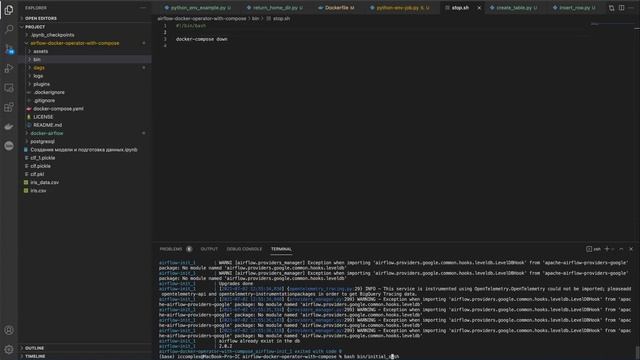Screen dimensions: 640x360
Task: Click the README.md info icon
Action: 29,125
